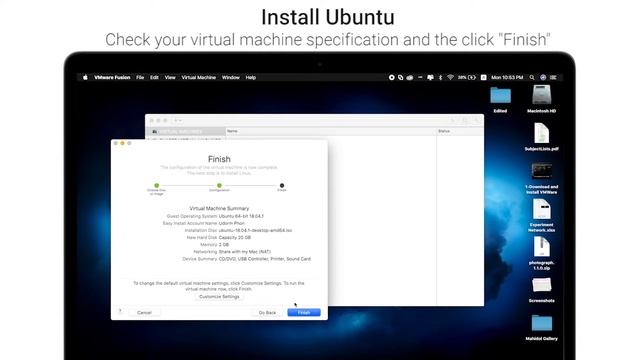The width and height of the screenshot is (640, 360).
Task: Click the first green step dot
Action: [x=157, y=185]
